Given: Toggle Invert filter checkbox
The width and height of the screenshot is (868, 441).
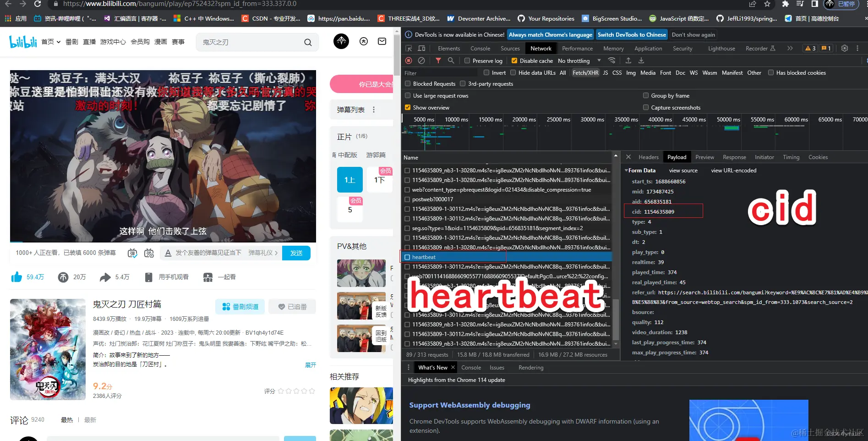Looking at the screenshot, I should (486, 72).
